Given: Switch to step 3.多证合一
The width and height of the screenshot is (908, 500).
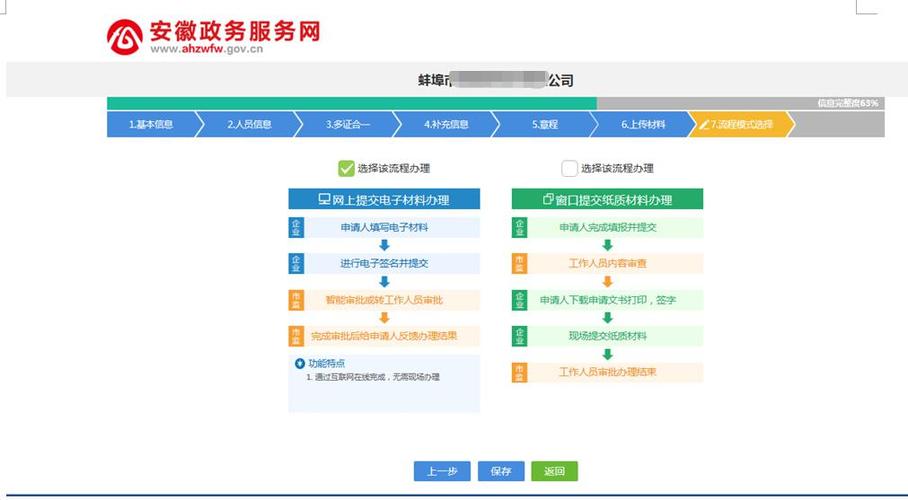Looking at the screenshot, I should (348, 124).
